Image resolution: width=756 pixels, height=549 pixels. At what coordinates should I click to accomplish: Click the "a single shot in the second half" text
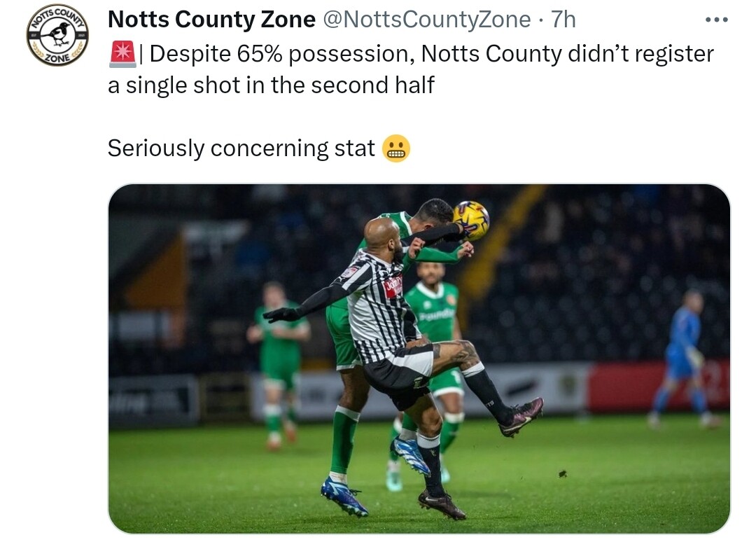[271, 85]
